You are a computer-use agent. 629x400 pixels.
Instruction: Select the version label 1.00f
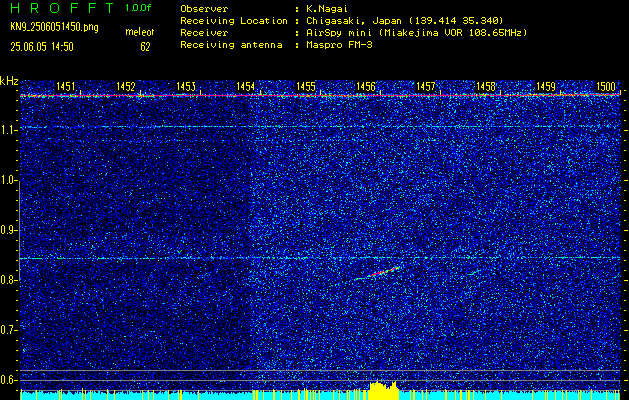tap(138, 8)
